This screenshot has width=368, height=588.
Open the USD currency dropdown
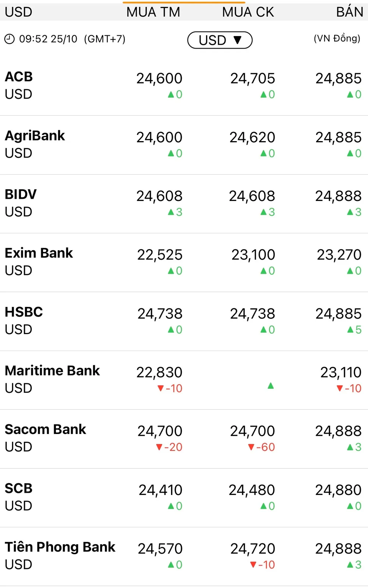coord(220,40)
